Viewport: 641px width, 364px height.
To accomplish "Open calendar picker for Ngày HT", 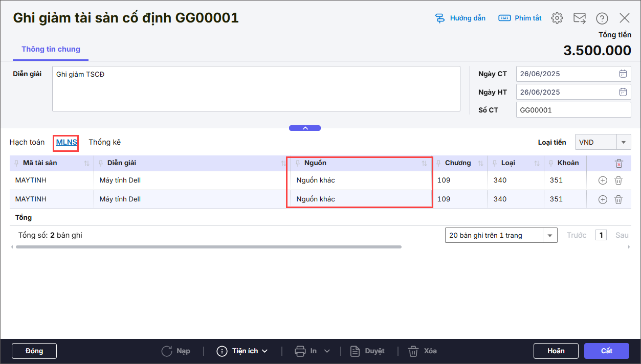I will pos(623,92).
